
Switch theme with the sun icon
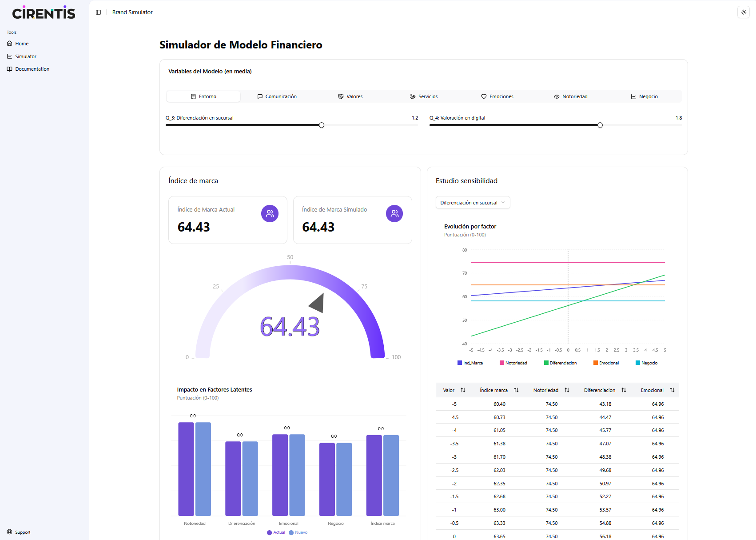tap(744, 12)
